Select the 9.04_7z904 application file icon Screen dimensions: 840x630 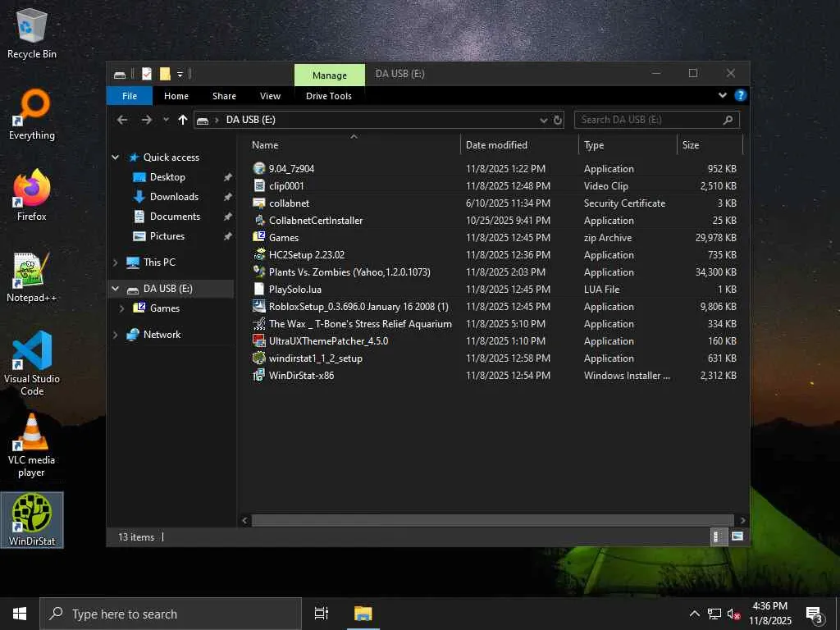tap(258, 168)
